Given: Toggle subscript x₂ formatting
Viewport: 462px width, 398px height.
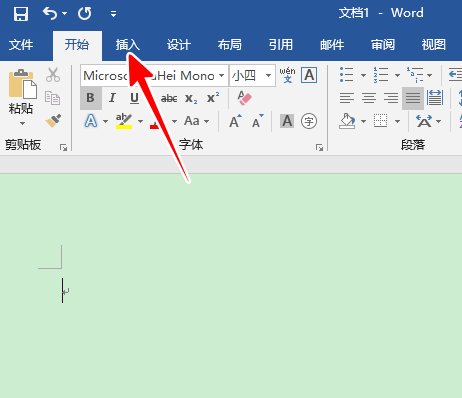Looking at the screenshot, I should pos(191,98).
